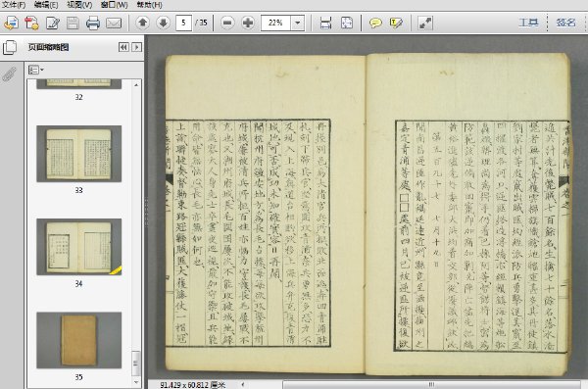The image size is (588, 389).
Task: Toggle the attachments paperclip panel
Action: tap(9, 74)
